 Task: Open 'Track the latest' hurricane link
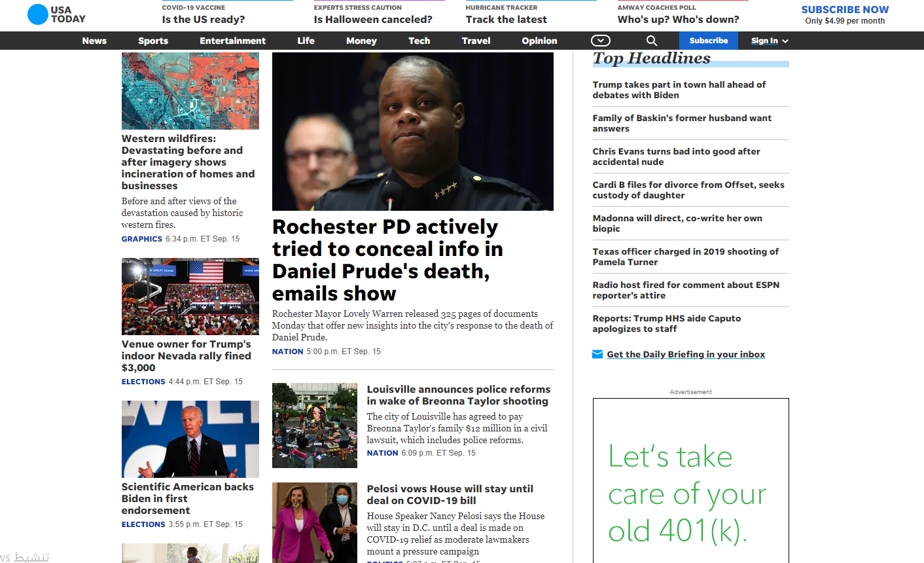(x=506, y=20)
